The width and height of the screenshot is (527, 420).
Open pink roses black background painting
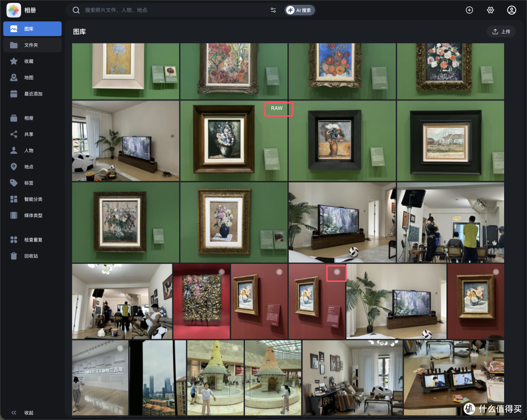point(450,71)
